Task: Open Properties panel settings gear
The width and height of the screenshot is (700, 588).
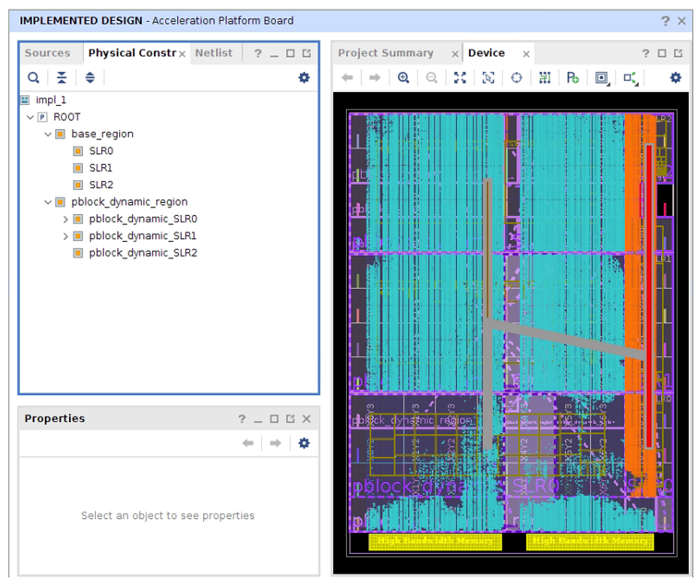Action: click(x=304, y=443)
